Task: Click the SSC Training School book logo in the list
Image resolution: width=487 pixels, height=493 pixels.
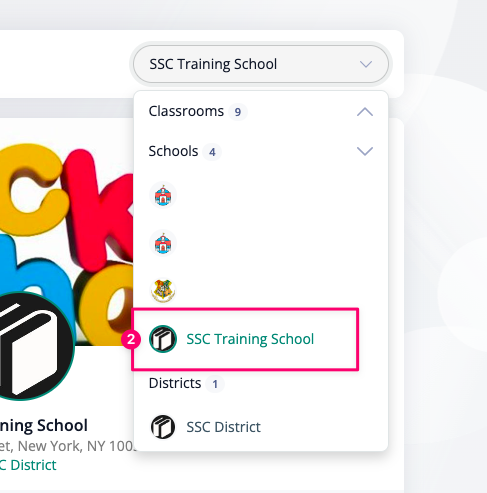Action: 163,339
